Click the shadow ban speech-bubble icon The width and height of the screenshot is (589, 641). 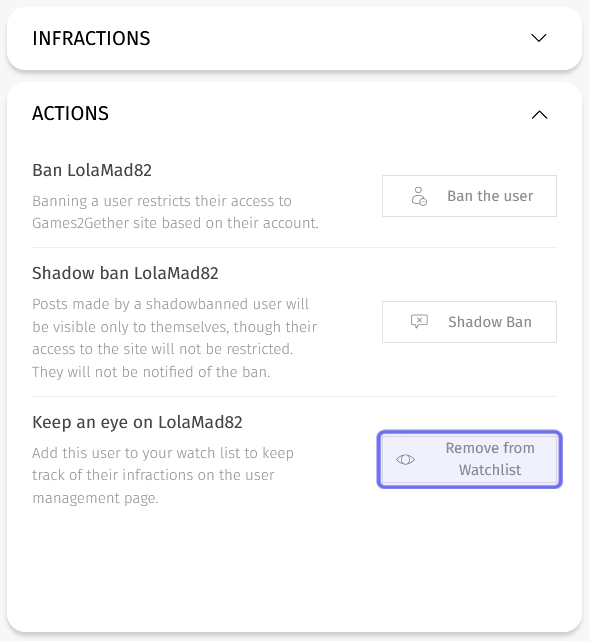coord(419,322)
